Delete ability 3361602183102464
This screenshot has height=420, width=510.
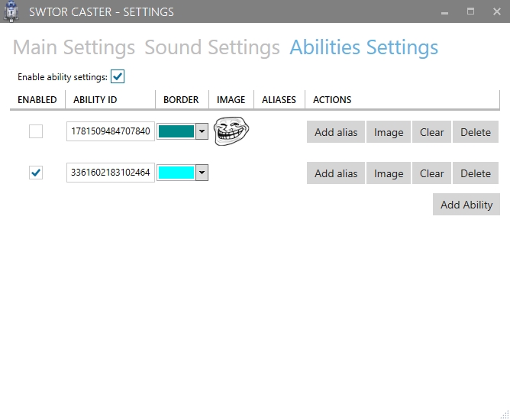tap(476, 173)
